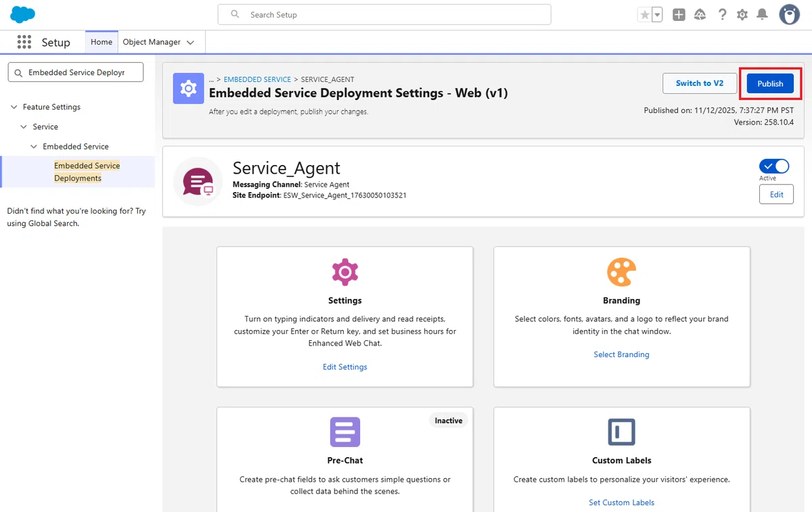Click the Quick Find input box
The image size is (812, 512).
(76, 72)
